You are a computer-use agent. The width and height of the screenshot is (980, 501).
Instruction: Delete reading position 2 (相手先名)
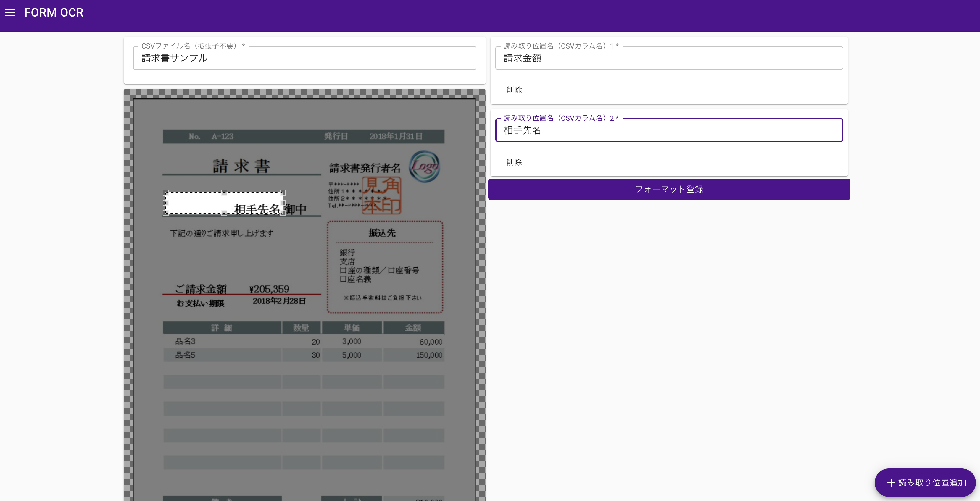click(x=514, y=162)
